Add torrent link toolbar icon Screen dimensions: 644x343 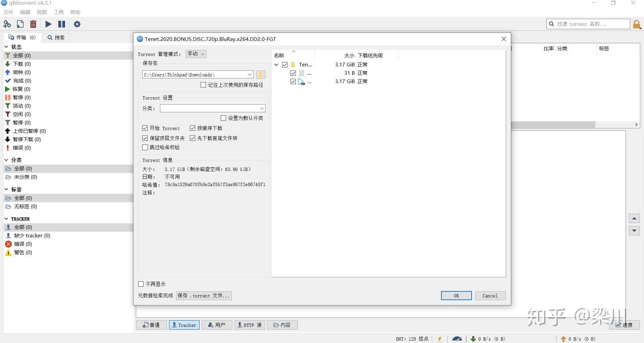(7, 24)
